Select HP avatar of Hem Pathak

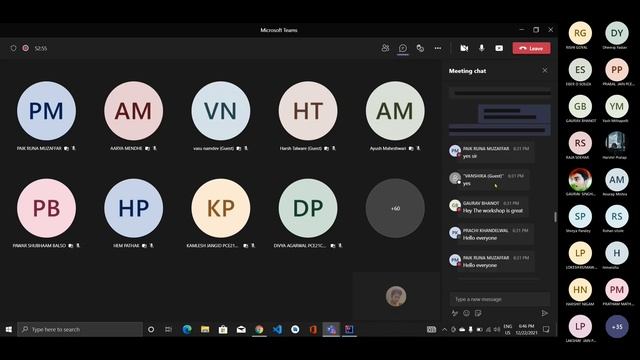coord(133,208)
